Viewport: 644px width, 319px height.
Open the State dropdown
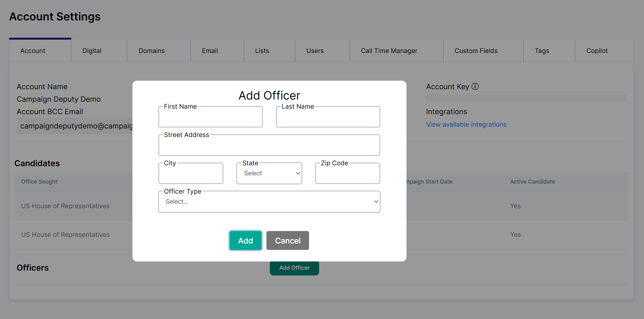click(x=269, y=173)
